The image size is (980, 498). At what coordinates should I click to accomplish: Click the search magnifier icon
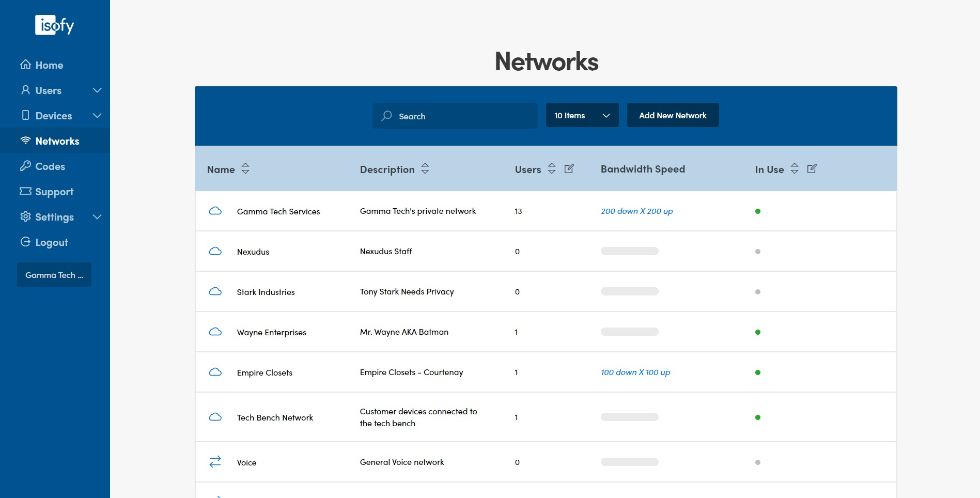386,116
